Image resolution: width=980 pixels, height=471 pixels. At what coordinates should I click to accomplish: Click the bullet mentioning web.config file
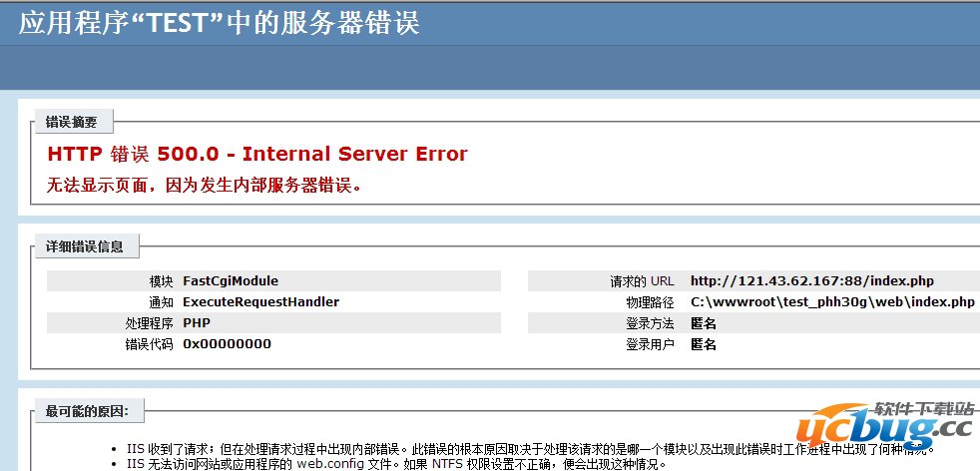pos(396,464)
